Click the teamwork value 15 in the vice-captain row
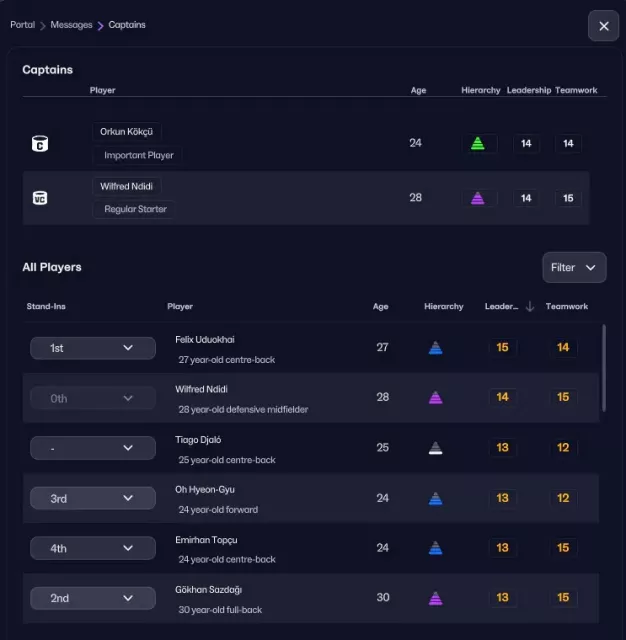 [x=568, y=198]
